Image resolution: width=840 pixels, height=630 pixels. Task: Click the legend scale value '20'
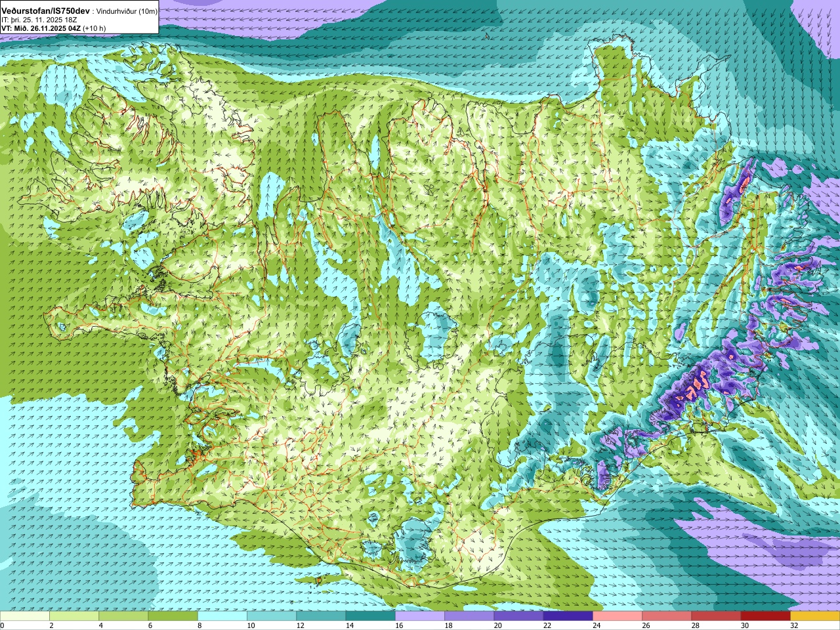(497, 625)
